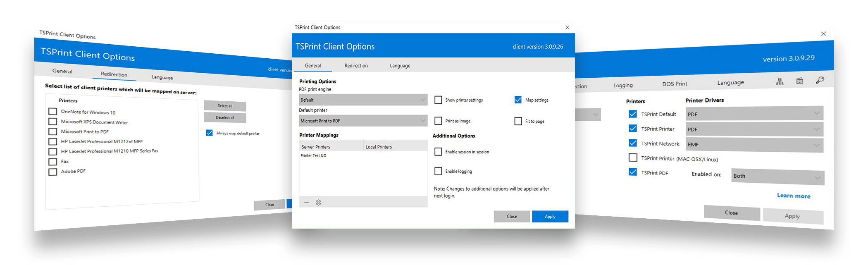Open the license list icon in the right window

click(x=800, y=81)
